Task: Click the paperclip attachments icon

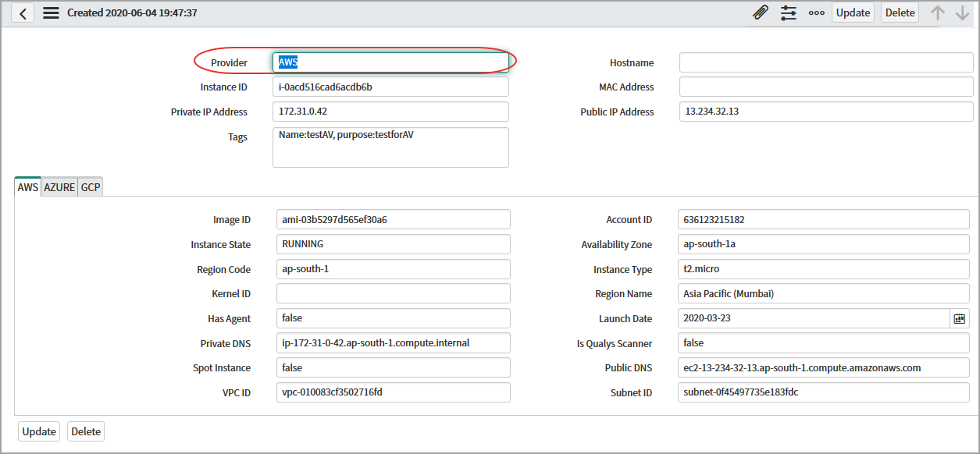Action: click(760, 12)
